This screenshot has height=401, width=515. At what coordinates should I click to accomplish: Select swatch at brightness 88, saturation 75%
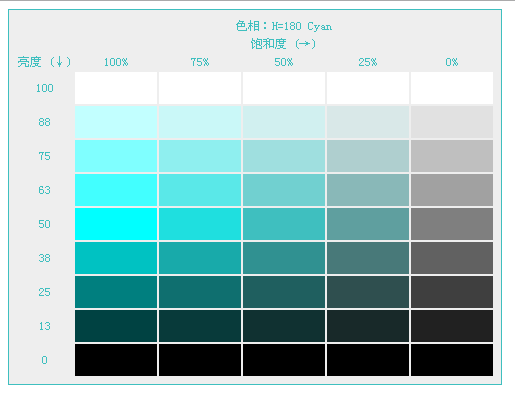[x=200, y=122]
